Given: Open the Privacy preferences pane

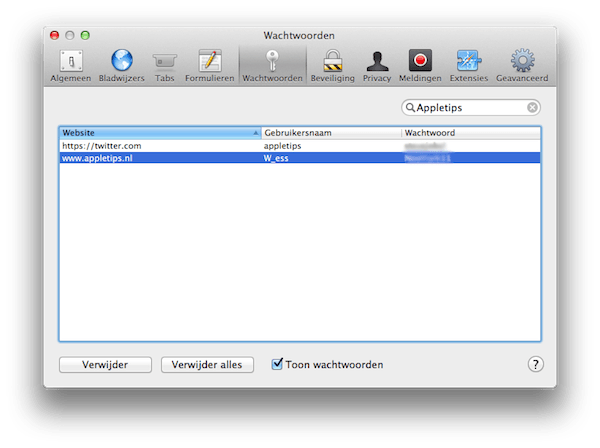Looking at the screenshot, I should (377, 66).
